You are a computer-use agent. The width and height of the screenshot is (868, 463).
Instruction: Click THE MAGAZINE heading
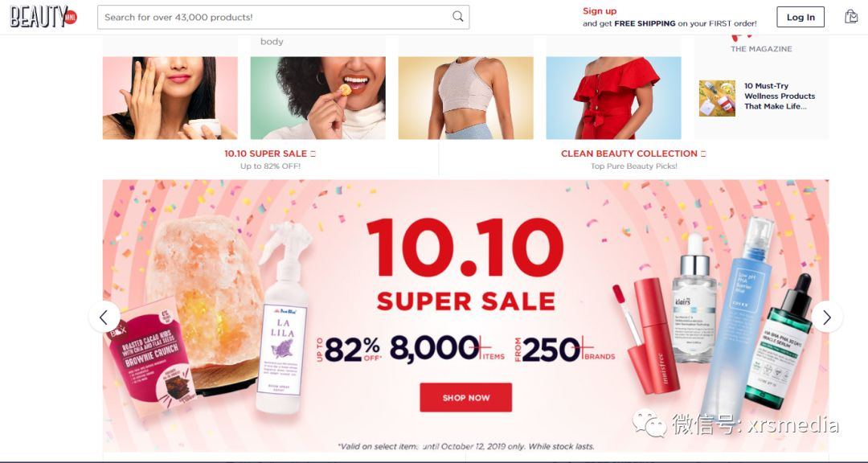(761, 49)
